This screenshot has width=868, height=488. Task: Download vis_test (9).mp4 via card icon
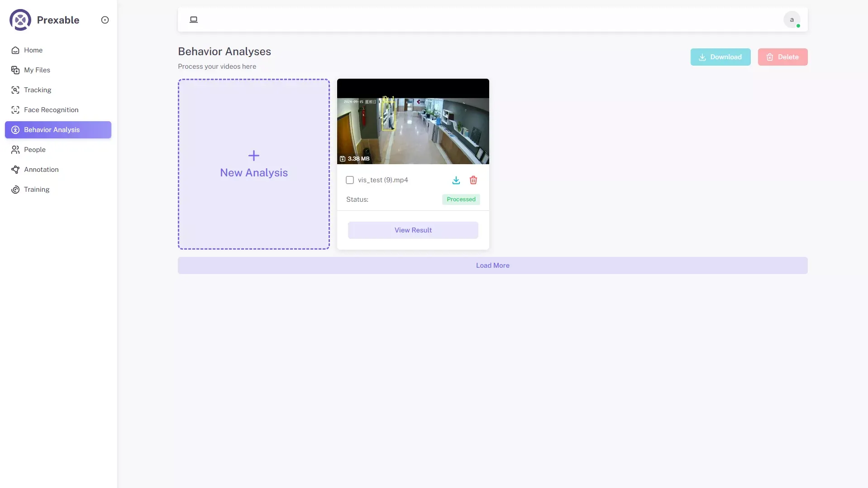(x=456, y=180)
